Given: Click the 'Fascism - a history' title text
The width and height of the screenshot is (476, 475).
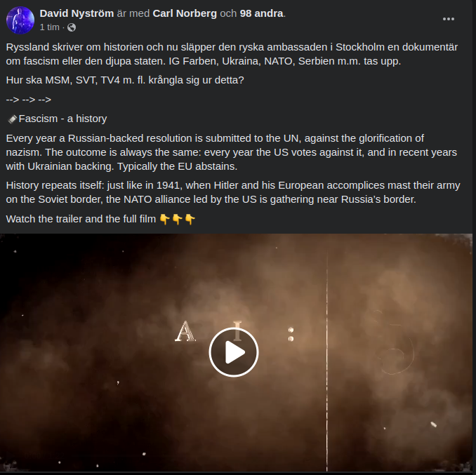Looking at the screenshot, I should point(62,119).
